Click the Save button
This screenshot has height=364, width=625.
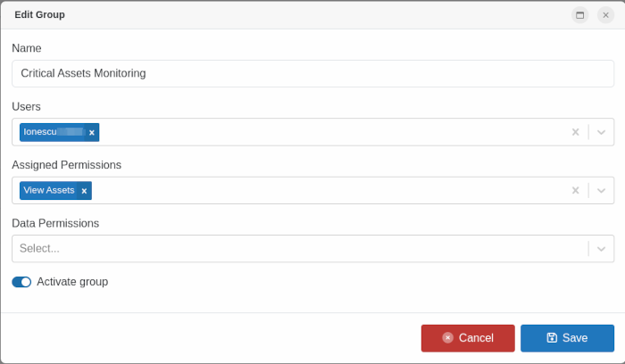(567, 338)
